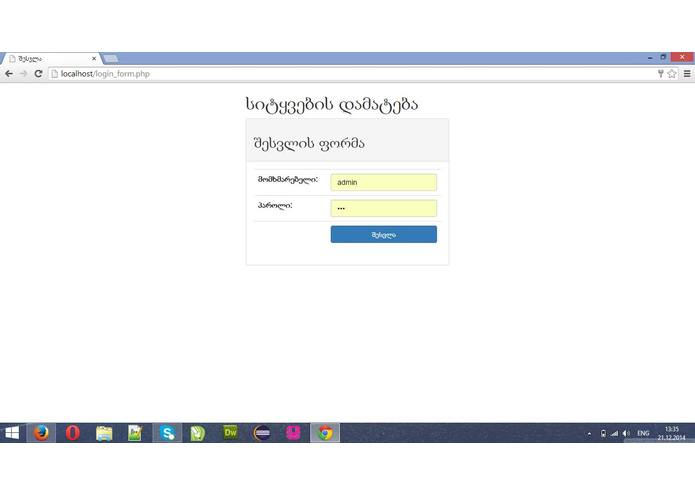
Task: Click the browser back arrow
Action: tap(9, 74)
